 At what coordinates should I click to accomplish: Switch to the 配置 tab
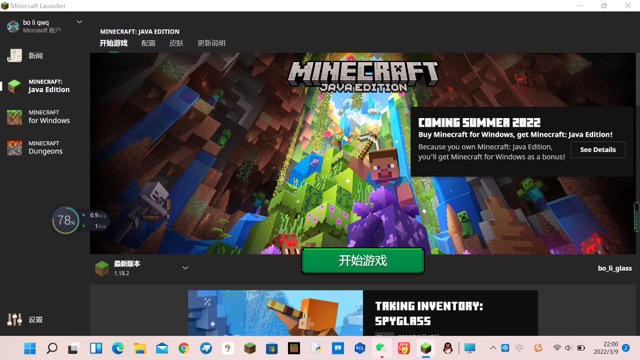click(x=148, y=43)
